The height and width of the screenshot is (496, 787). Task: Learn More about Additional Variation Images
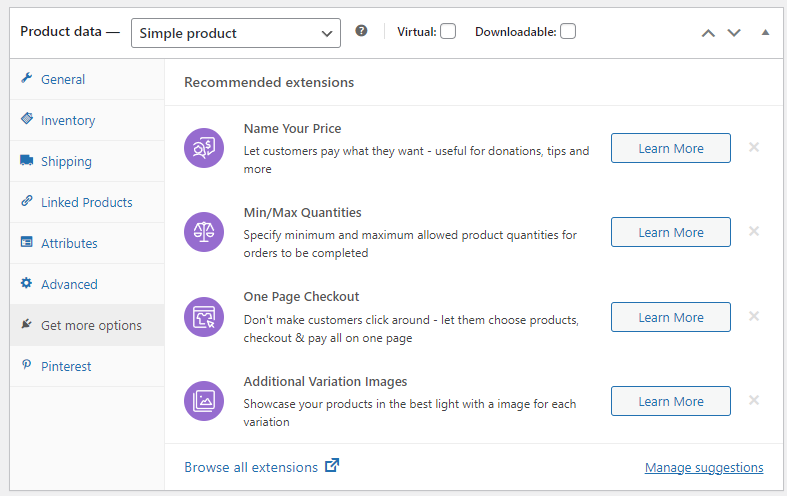tap(671, 401)
